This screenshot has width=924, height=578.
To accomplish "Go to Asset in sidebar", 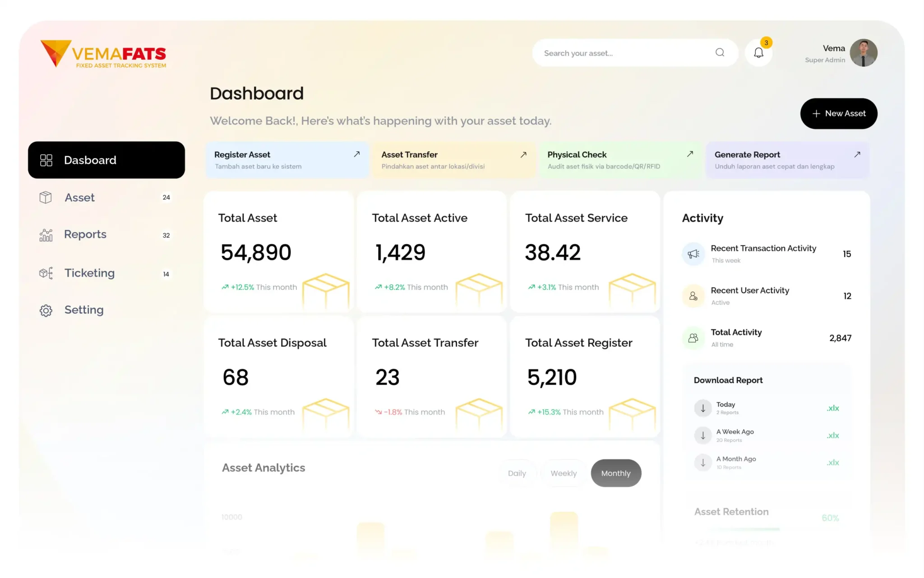I will [x=80, y=198].
